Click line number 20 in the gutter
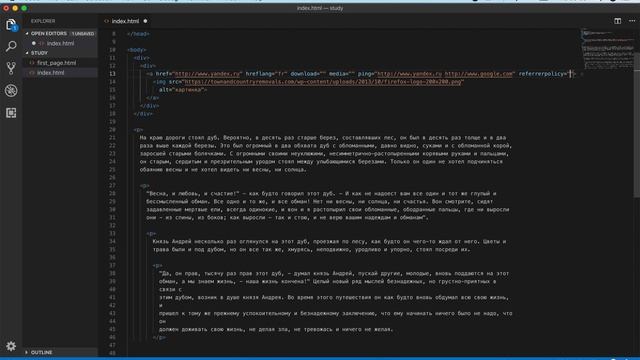640x360 pixels. tap(113, 130)
